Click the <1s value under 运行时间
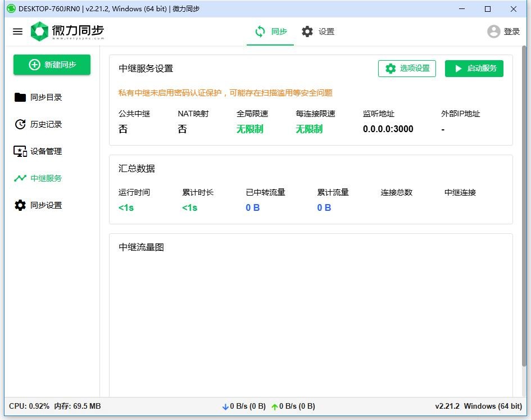Viewport: 531px width, 420px height. click(x=126, y=207)
